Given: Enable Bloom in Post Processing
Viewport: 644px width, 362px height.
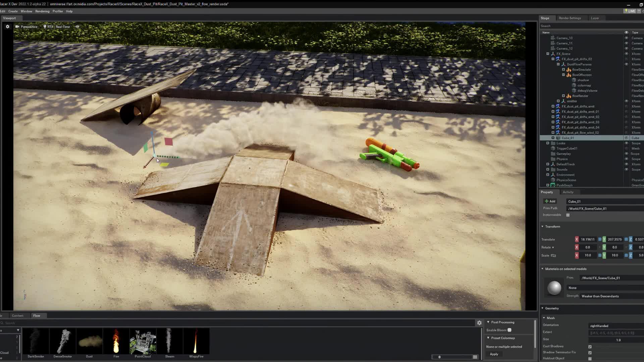Looking at the screenshot, I should point(509,330).
